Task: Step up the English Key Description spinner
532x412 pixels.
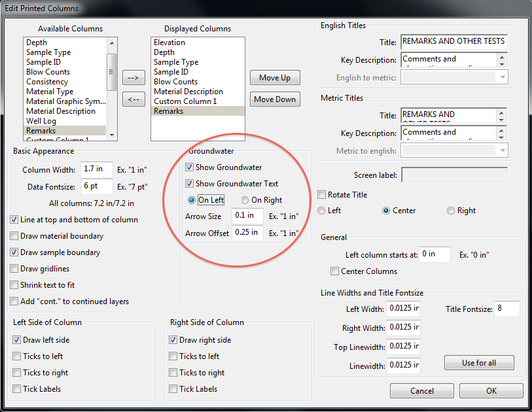Action: (x=502, y=57)
